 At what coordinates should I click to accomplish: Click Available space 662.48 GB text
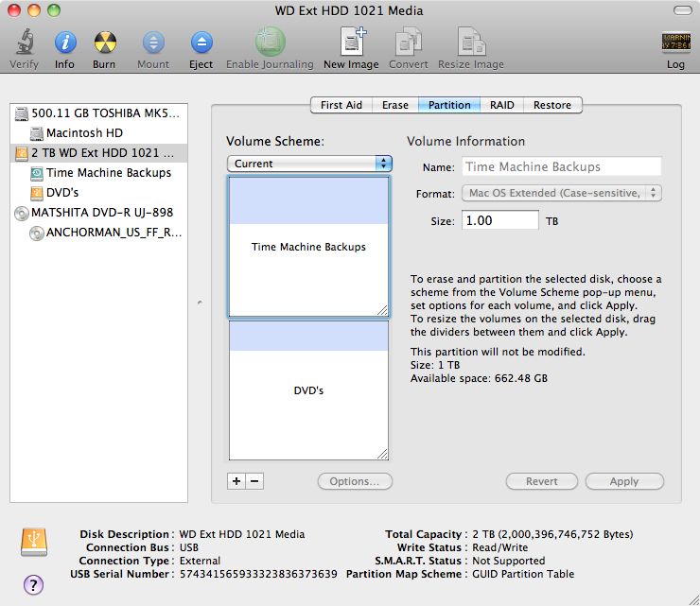[x=479, y=378]
